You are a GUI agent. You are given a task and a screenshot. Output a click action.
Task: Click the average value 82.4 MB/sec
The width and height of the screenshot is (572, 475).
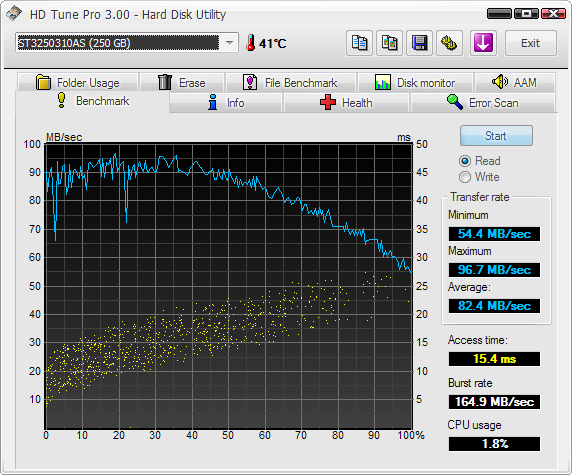[x=494, y=305]
